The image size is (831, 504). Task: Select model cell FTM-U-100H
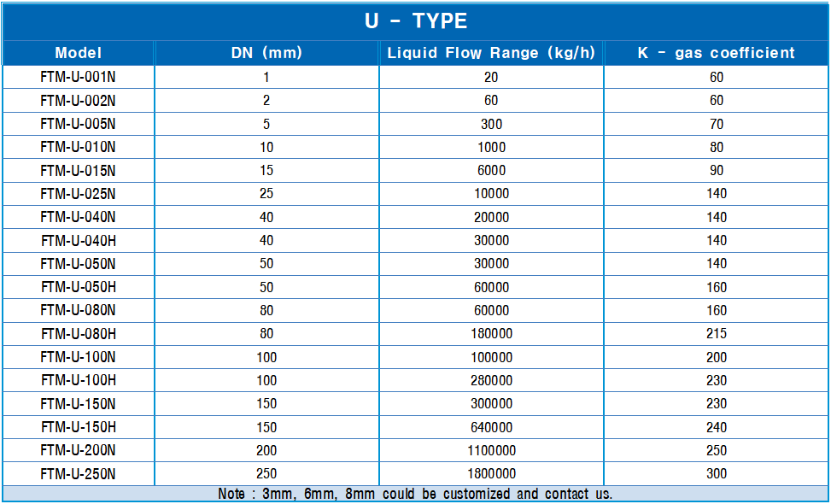pyautogui.click(x=78, y=380)
